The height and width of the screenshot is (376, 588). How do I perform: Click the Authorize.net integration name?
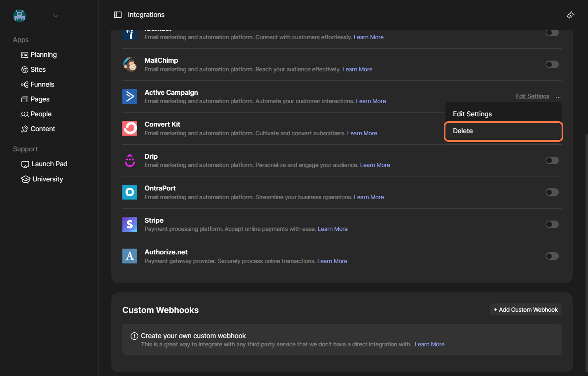pyautogui.click(x=166, y=252)
